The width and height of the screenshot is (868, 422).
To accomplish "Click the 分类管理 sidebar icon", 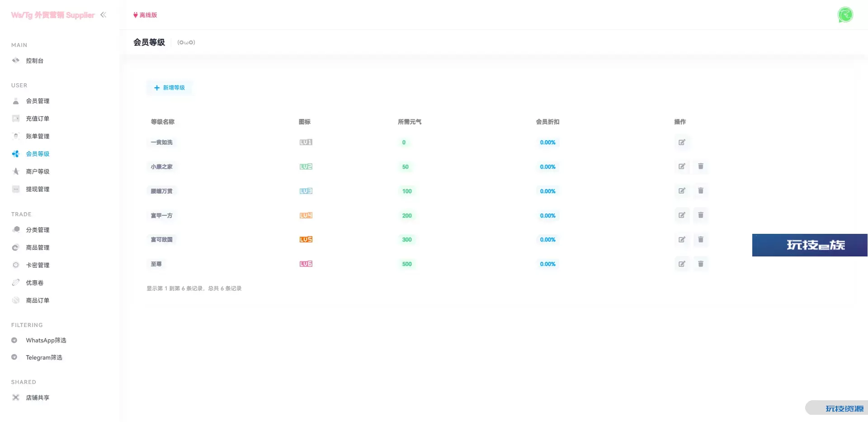I will click(x=16, y=230).
